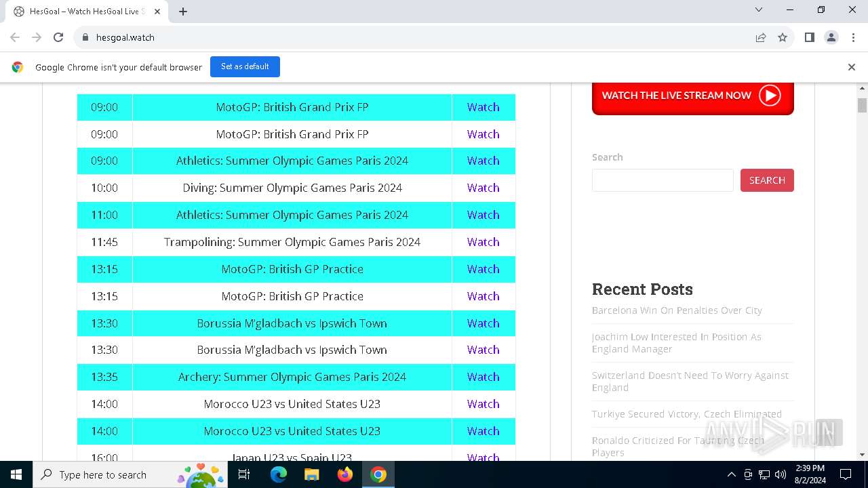Watch Trampolining Olympic Games at 11:45
This screenshot has height=488, width=868.
coord(483,242)
